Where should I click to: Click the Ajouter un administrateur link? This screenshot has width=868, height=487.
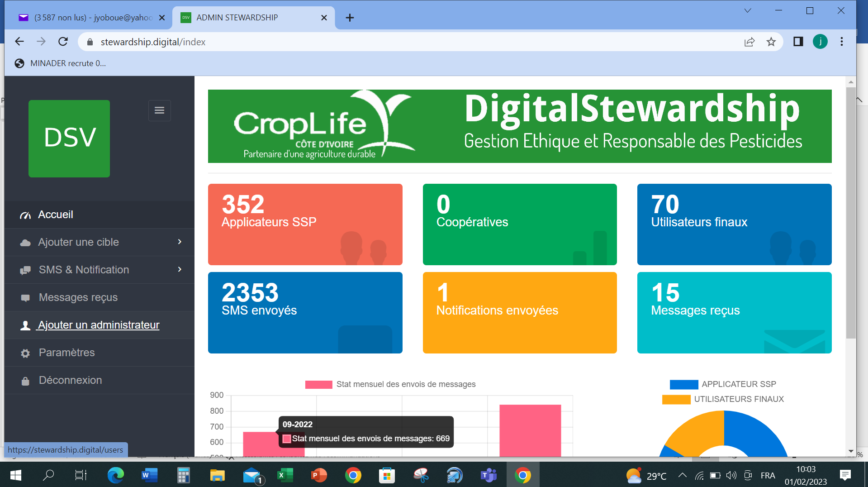[99, 325]
